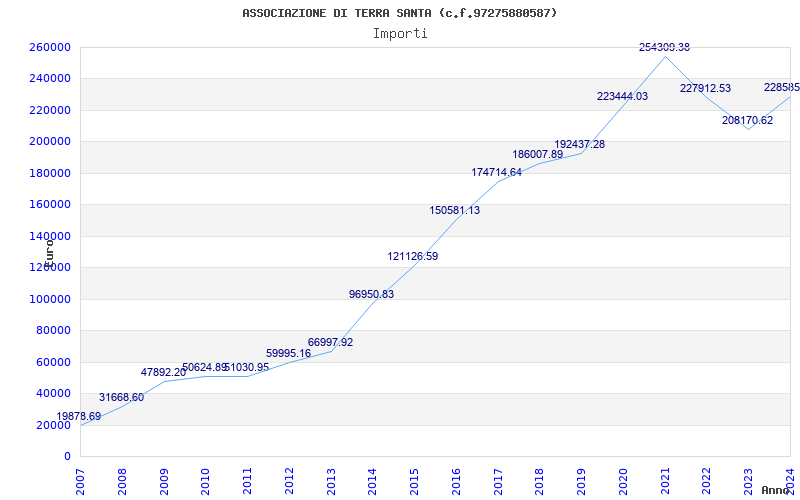
Task: Select data label 19878.69
Action: (x=79, y=416)
